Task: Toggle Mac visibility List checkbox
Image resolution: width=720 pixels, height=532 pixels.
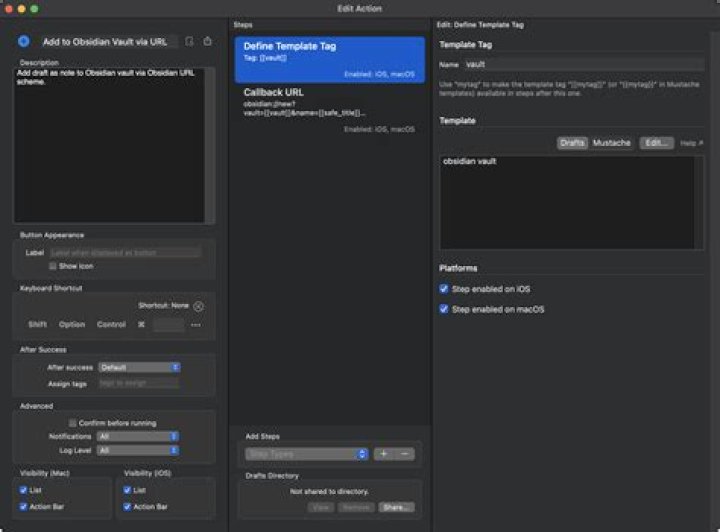Action: point(23,490)
